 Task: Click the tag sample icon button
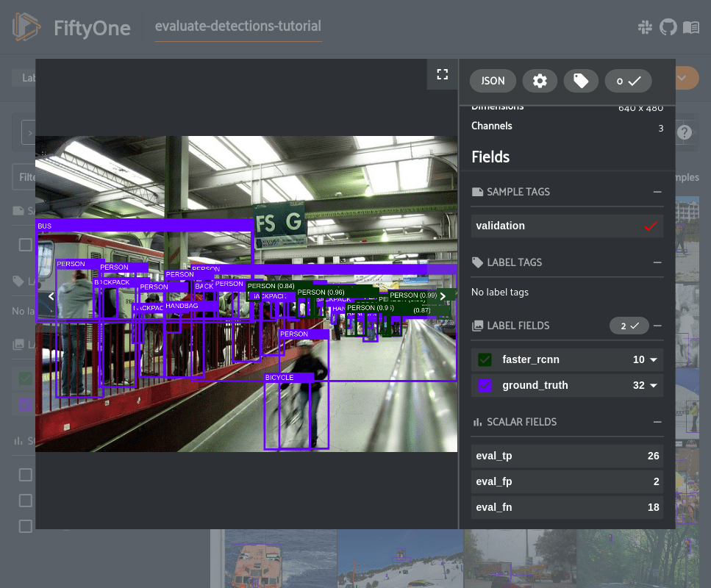point(581,81)
